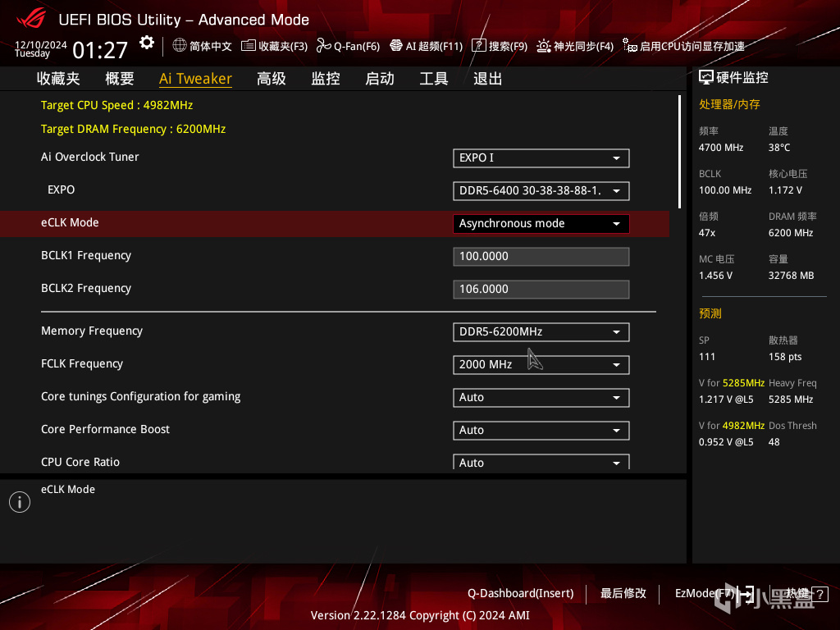Click the settings list scrollbar
This screenshot has height=630, width=840.
click(x=679, y=152)
